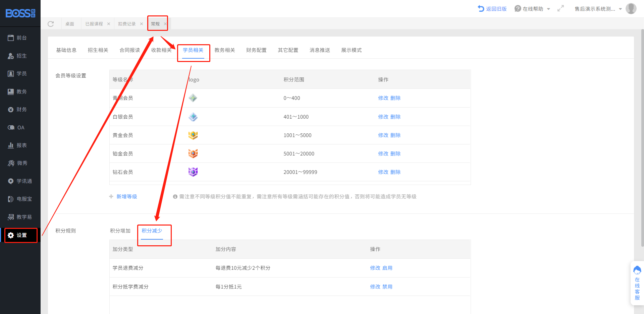Click the 黄金会员 logo badge

pyautogui.click(x=193, y=135)
